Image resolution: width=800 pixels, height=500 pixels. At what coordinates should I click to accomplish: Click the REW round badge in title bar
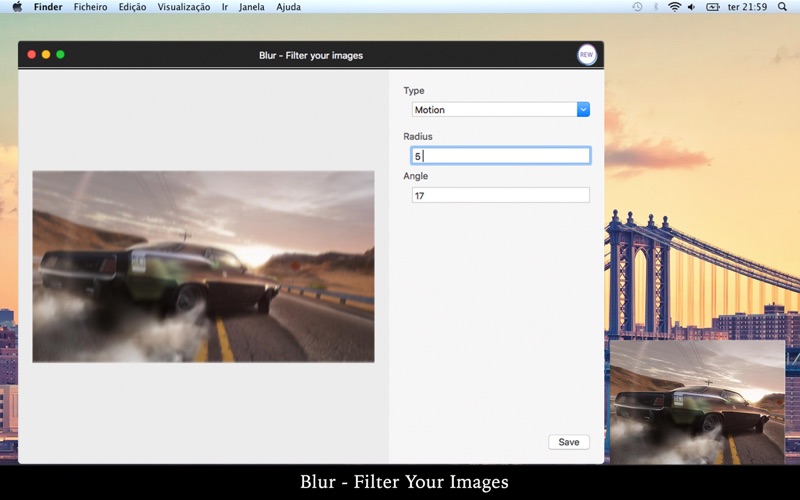[587, 55]
